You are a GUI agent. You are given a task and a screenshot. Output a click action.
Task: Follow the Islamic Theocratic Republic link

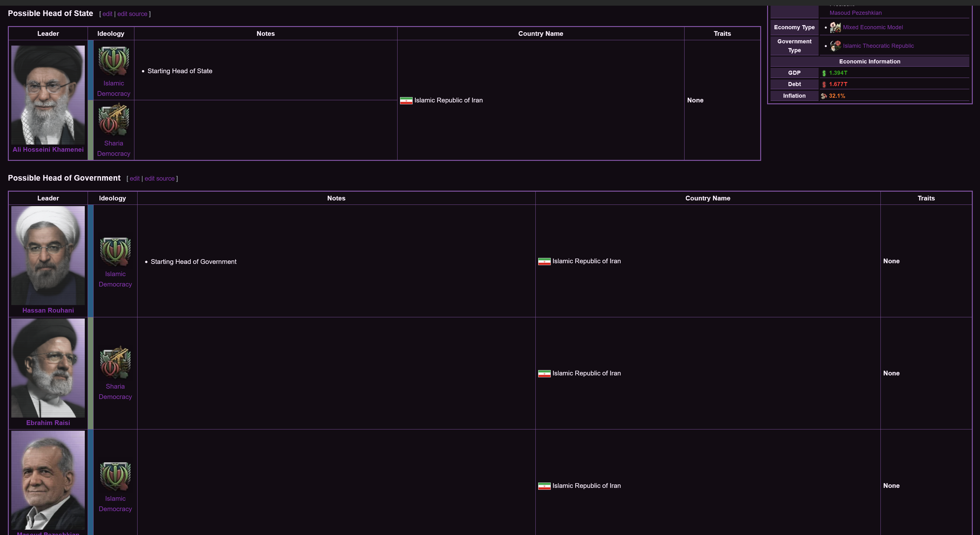[878, 46]
